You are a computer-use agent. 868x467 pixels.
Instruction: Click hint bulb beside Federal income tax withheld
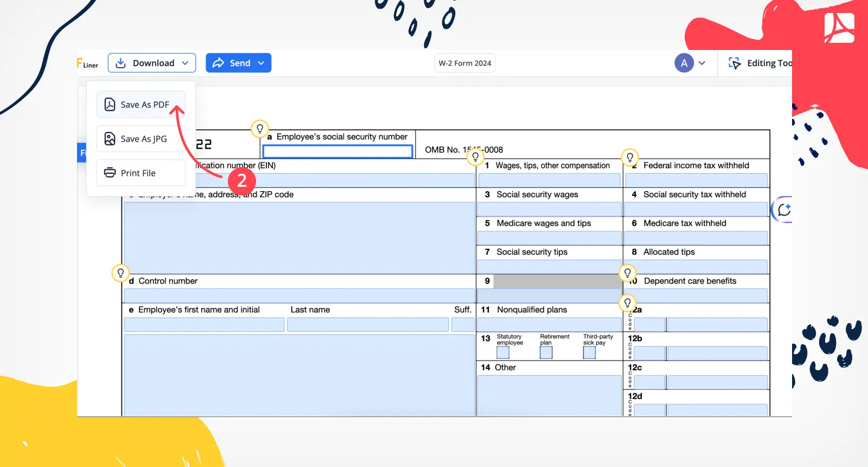point(630,157)
